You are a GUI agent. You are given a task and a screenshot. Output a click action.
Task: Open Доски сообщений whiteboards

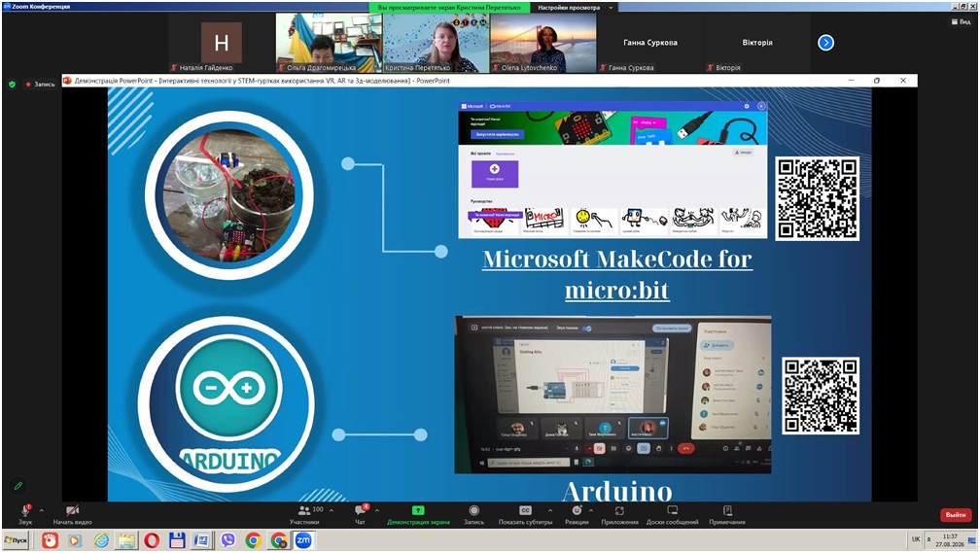(x=673, y=514)
